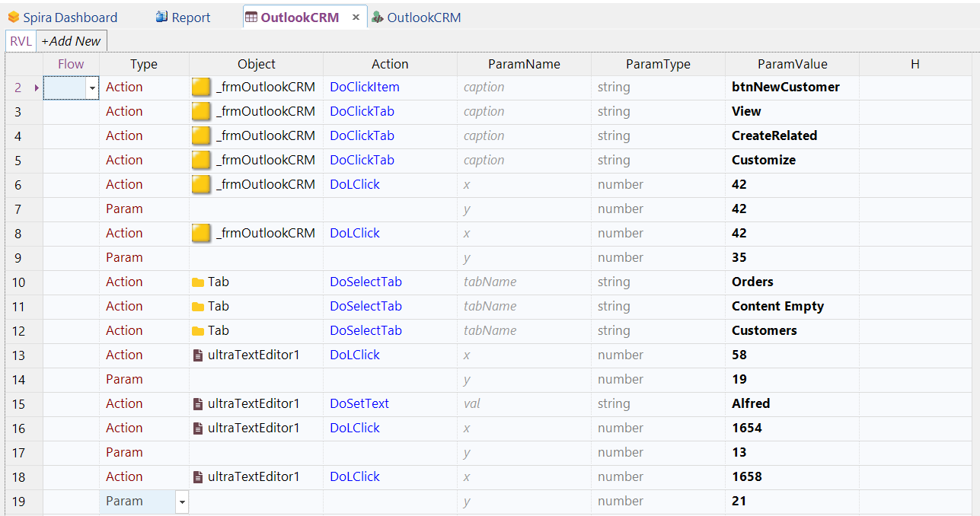Image resolution: width=980 pixels, height=516 pixels.
Task: Click the ParamValue column header
Action: coord(792,65)
